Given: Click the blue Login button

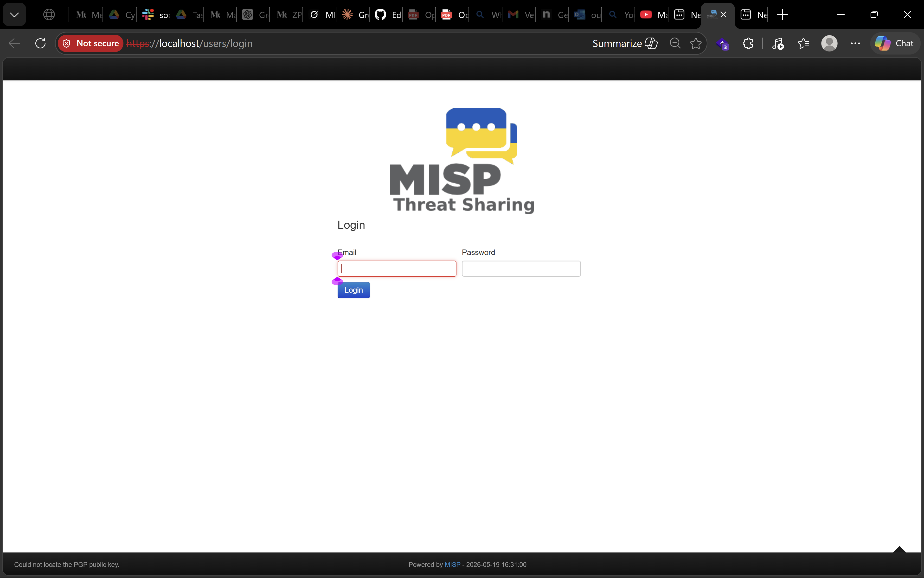Looking at the screenshot, I should point(353,290).
